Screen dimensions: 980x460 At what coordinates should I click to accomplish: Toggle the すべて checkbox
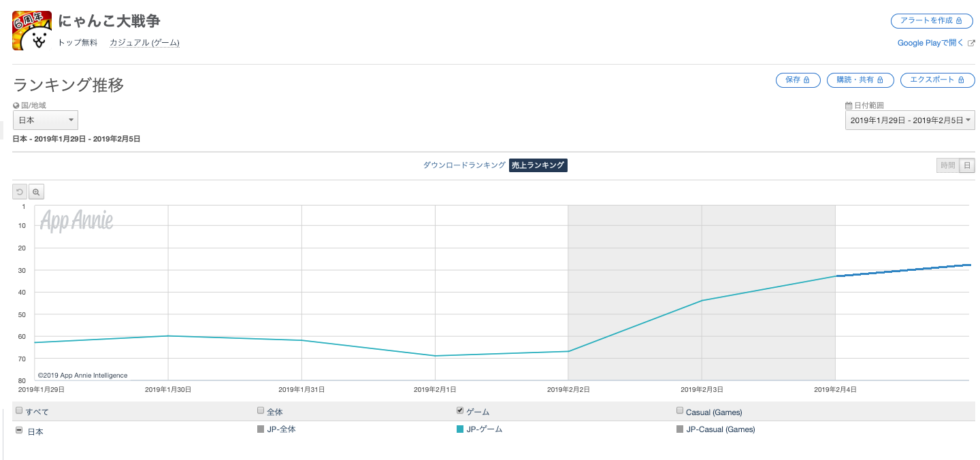pos(19,410)
